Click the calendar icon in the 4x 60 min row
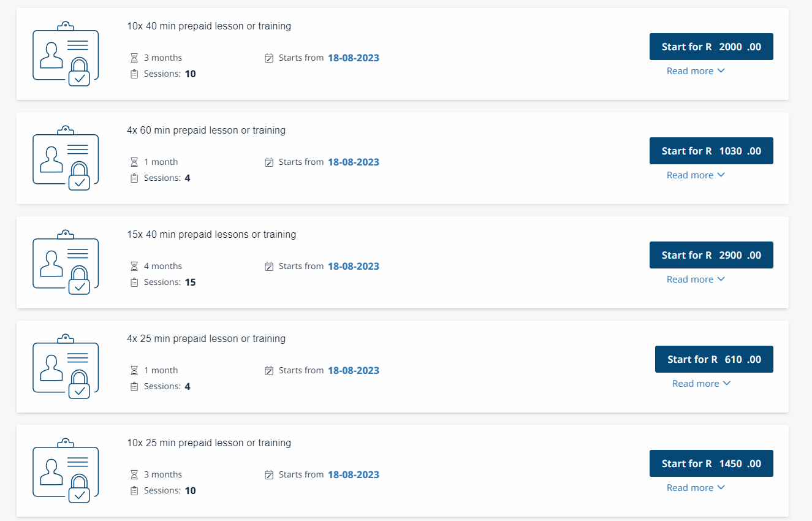This screenshot has height=521, width=812. click(x=269, y=162)
